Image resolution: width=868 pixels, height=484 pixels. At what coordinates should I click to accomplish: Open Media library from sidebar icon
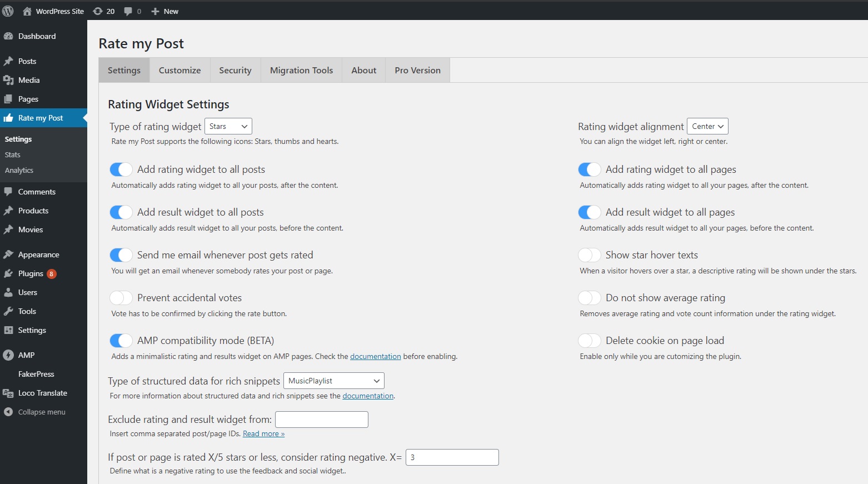point(8,80)
